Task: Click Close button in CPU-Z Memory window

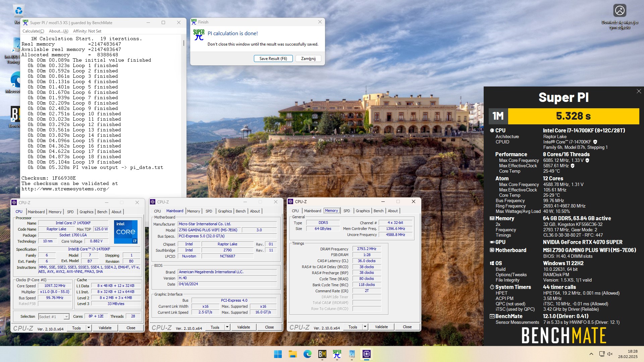Action: click(x=407, y=327)
